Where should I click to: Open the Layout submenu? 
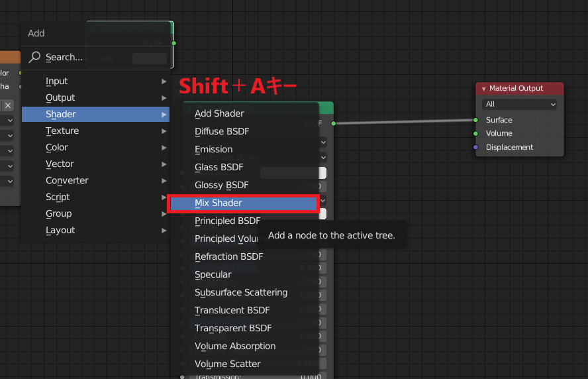point(95,230)
